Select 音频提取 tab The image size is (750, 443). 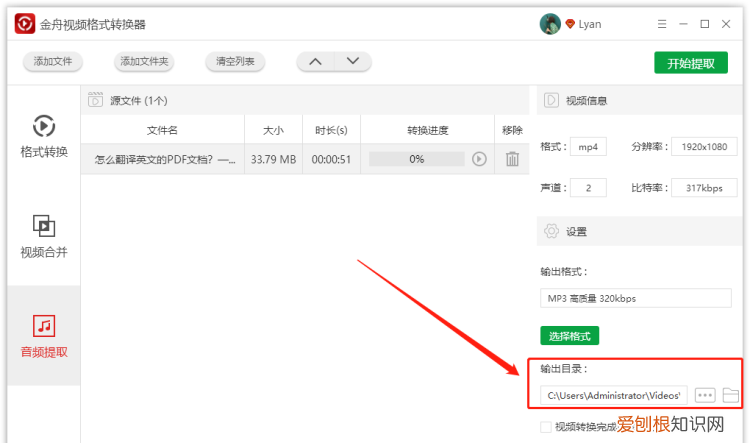coord(44,336)
